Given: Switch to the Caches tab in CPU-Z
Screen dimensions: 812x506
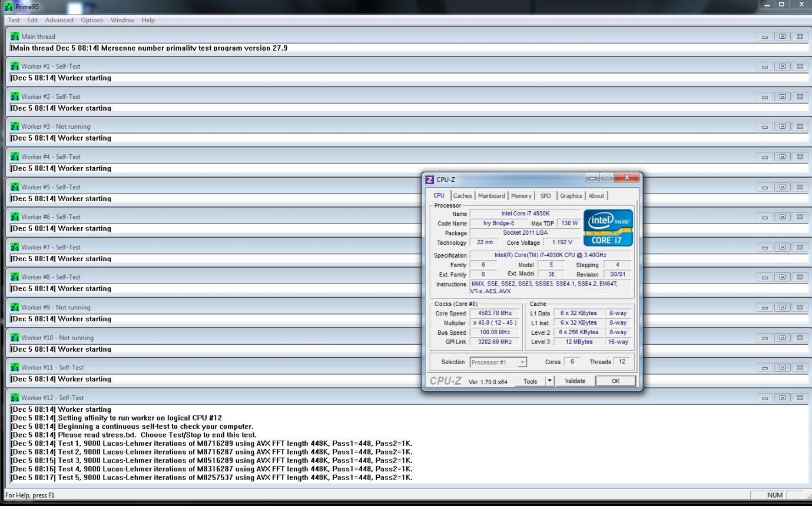Looking at the screenshot, I should coord(463,196).
